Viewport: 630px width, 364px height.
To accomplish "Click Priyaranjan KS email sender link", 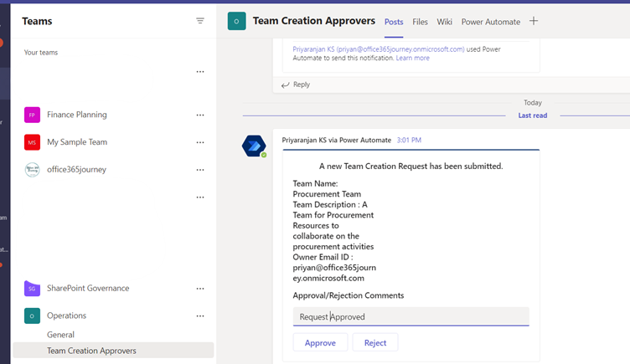I will (x=379, y=49).
